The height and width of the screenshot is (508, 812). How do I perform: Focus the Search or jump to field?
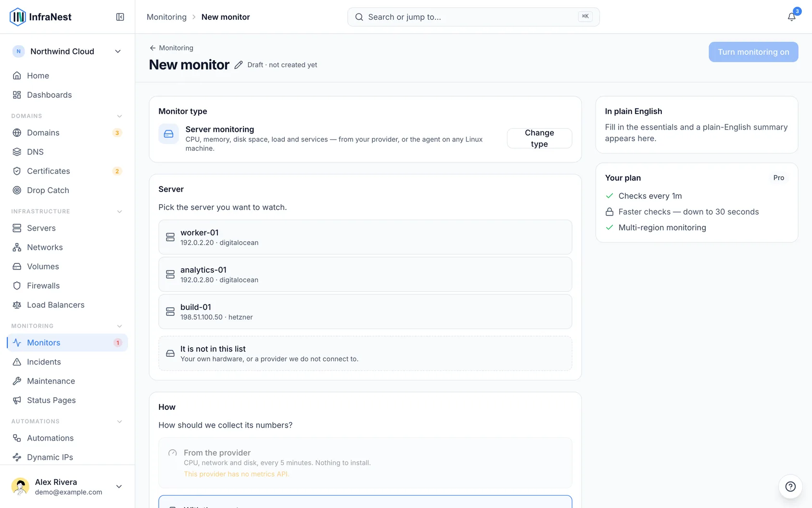473,17
